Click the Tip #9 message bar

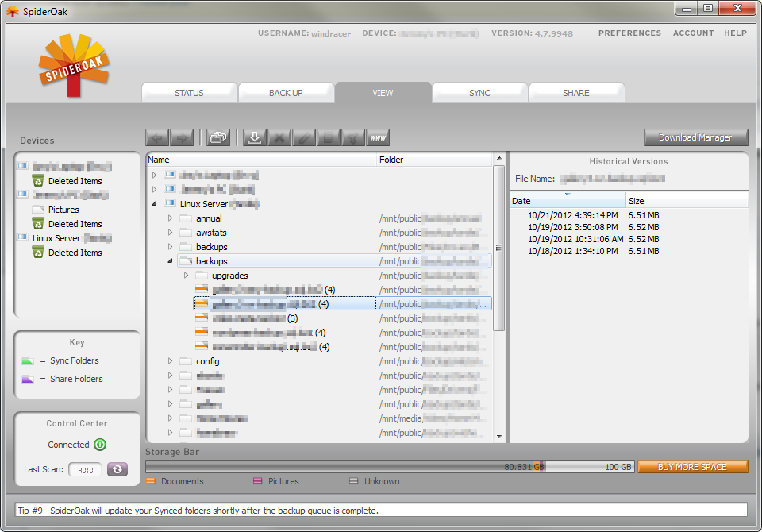(x=381, y=510)
